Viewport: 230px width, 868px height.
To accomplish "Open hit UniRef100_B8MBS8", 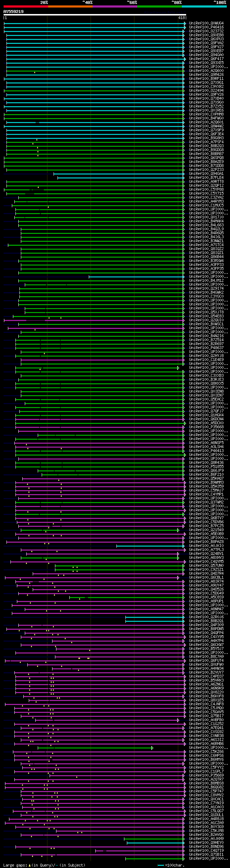I will tap(206, 783).
